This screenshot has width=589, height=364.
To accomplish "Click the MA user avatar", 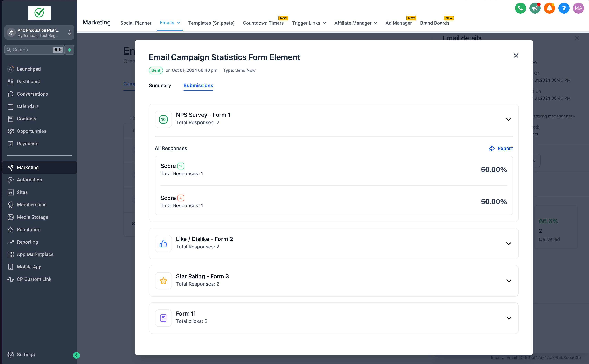I will (578, 8).
